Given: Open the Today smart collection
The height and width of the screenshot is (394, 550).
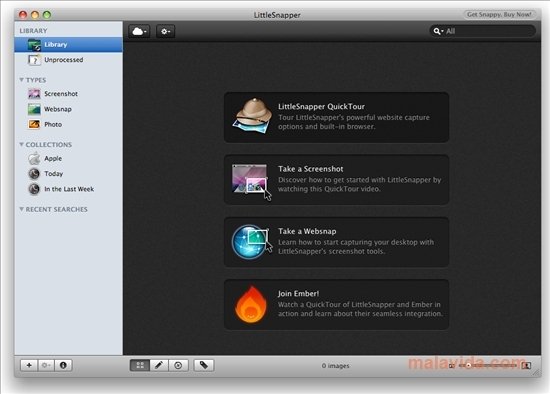Looking at the screenshot, I should [68, 174].
